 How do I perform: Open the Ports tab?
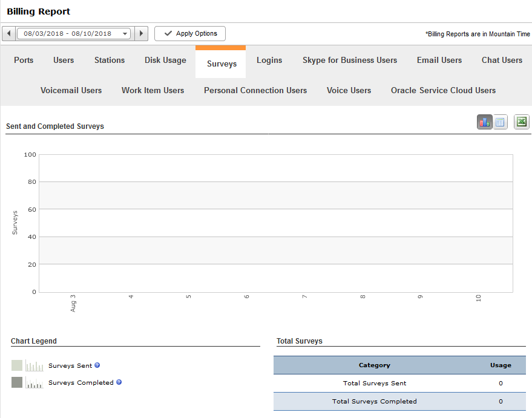pos(24,60)
